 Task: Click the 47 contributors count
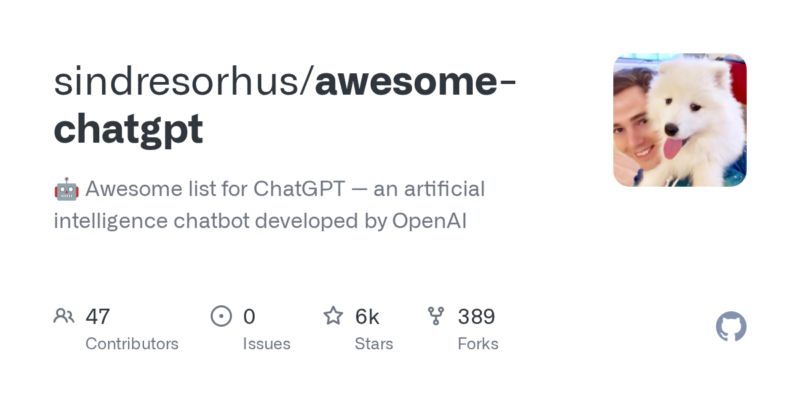click(x=98, y=317)
